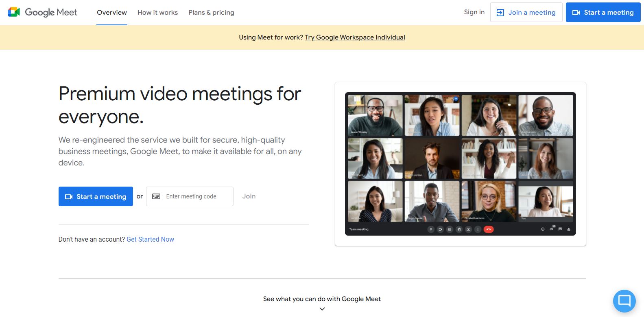Click the keyboard icon in meeting code field
This screenshot has width=644, height=317.
pyautogui.click(x=156, y=196)
